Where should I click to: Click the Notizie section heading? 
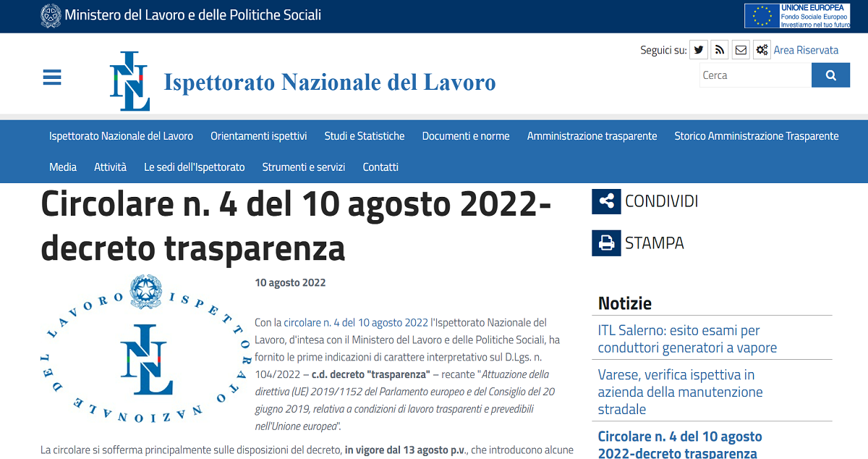click(625, 303)
